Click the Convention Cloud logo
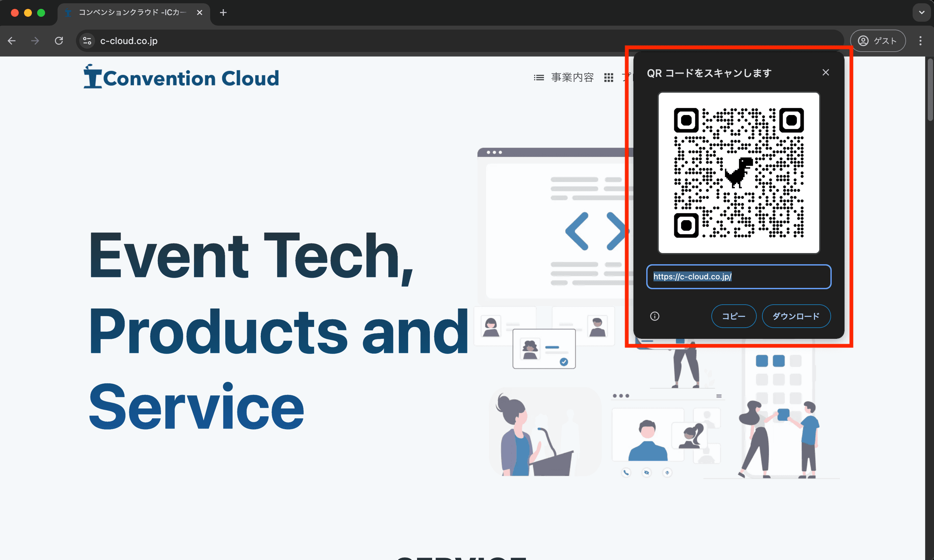The width and height of the screenshot is (934, 560). tap(181, 77)
